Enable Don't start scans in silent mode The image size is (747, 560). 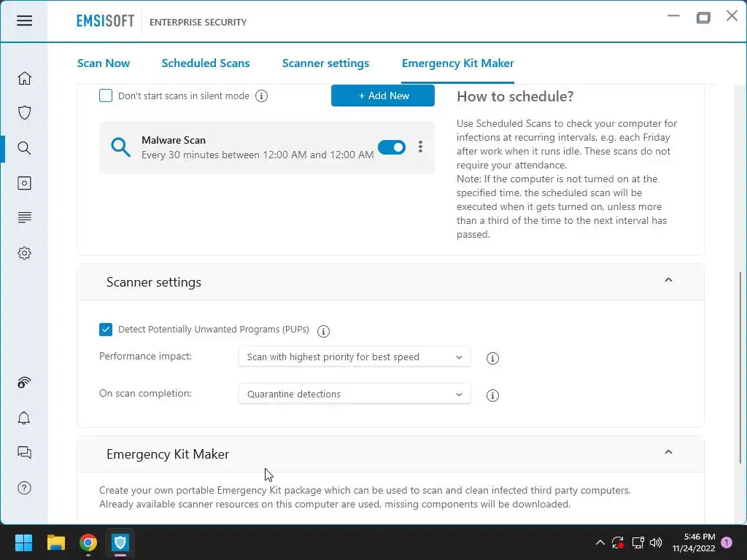[x=106, y=96]
